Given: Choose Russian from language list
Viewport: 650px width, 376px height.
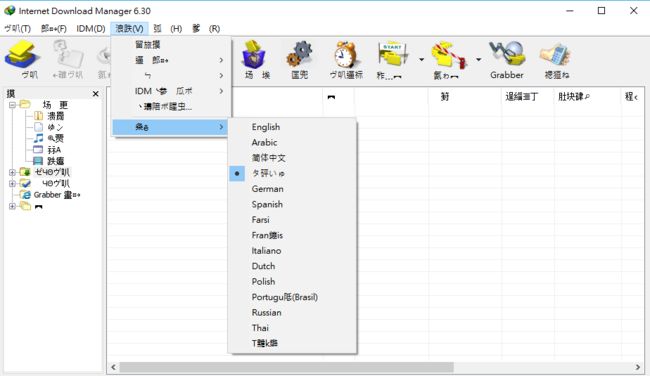Looking at the screenshot, I should tap(267, 313).
